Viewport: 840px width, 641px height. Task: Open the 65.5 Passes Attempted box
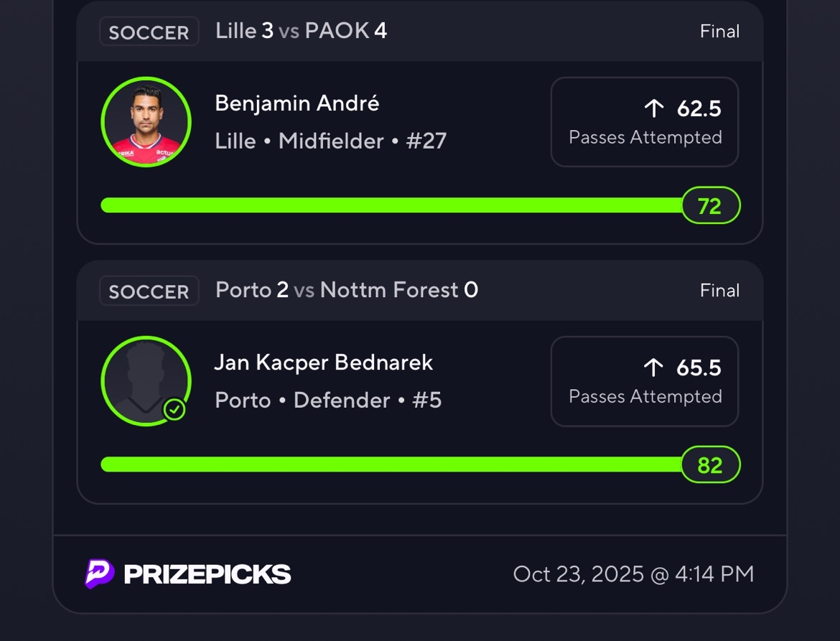coord(644,381)
